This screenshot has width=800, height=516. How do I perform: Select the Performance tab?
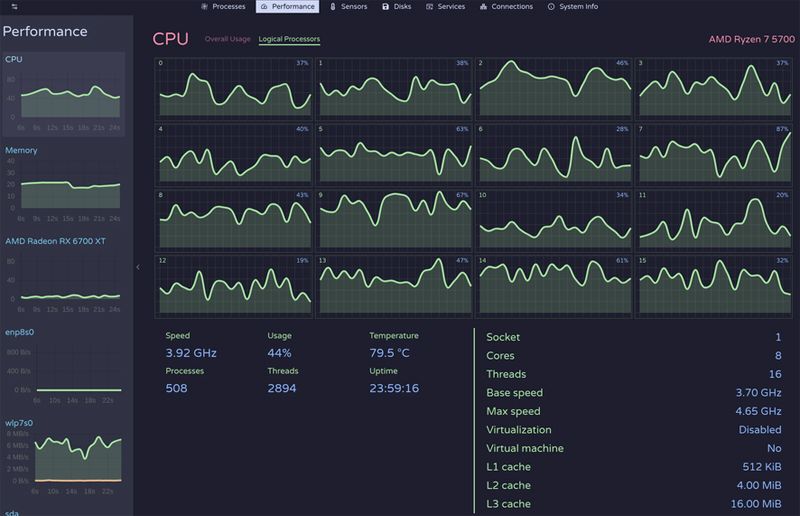tap(287, 7)
